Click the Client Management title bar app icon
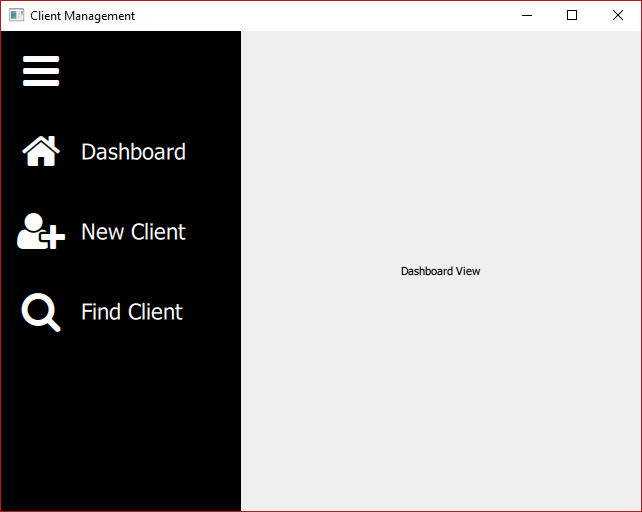The width and height of the screenshot is (642, 512). tap(16, 15)
